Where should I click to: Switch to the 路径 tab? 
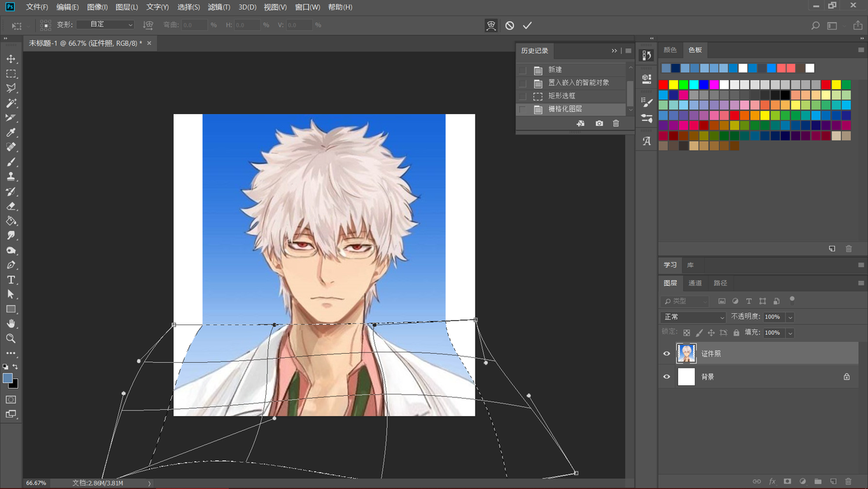720,283
